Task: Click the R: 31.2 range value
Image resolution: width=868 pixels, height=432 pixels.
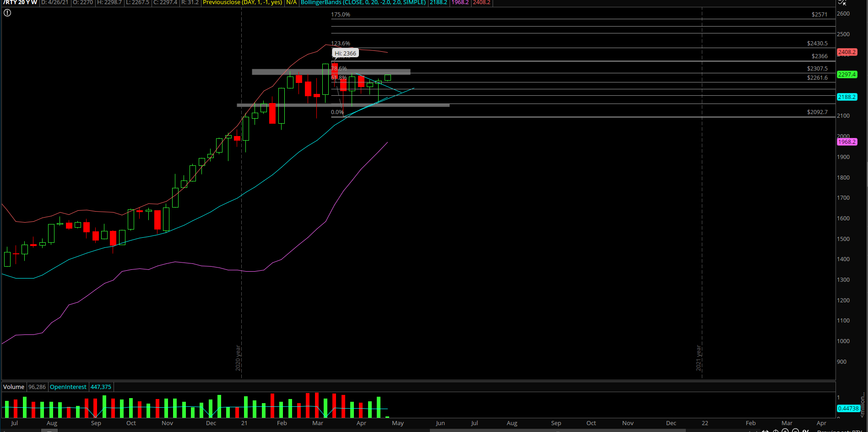Action: (190, 2)
